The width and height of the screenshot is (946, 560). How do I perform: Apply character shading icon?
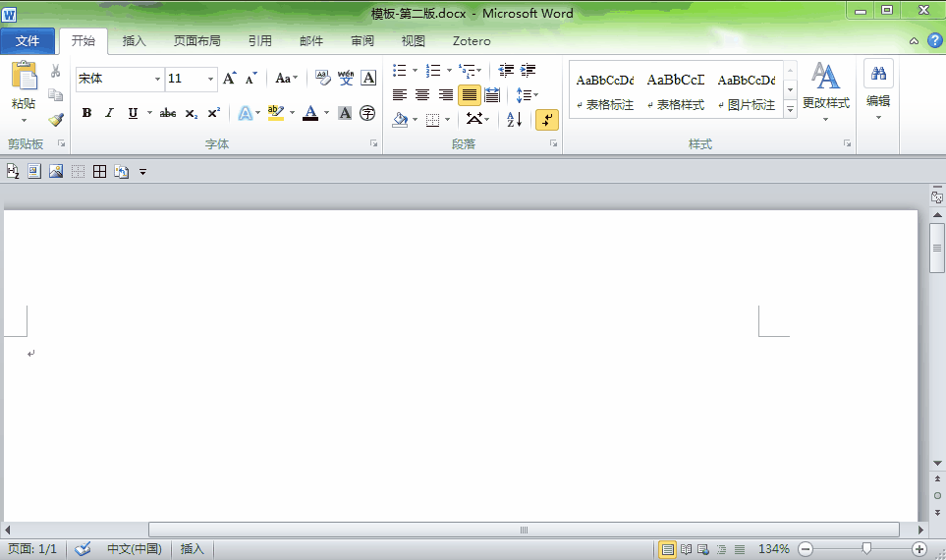tap(345, 113)
